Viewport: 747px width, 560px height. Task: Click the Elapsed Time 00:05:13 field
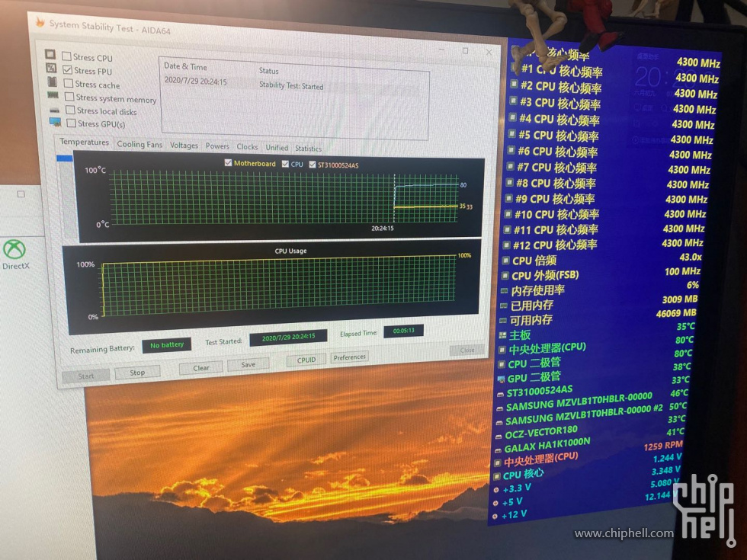pyautogui.click(x=403, y=331)
